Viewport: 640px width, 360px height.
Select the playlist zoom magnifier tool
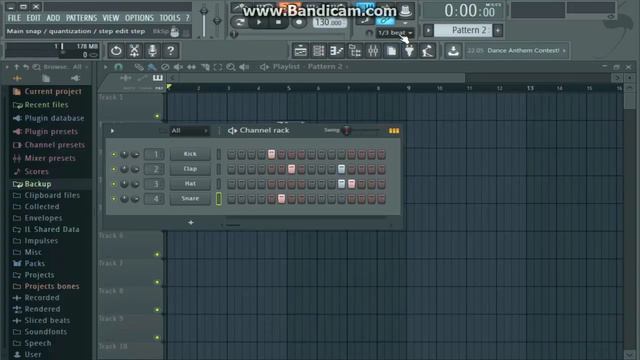tap(231, 67)
